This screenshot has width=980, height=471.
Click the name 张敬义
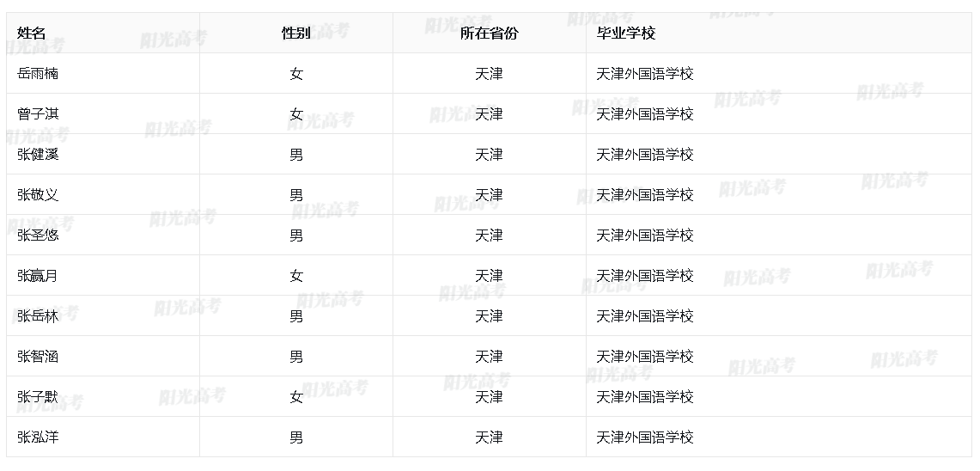pos(38,195)
